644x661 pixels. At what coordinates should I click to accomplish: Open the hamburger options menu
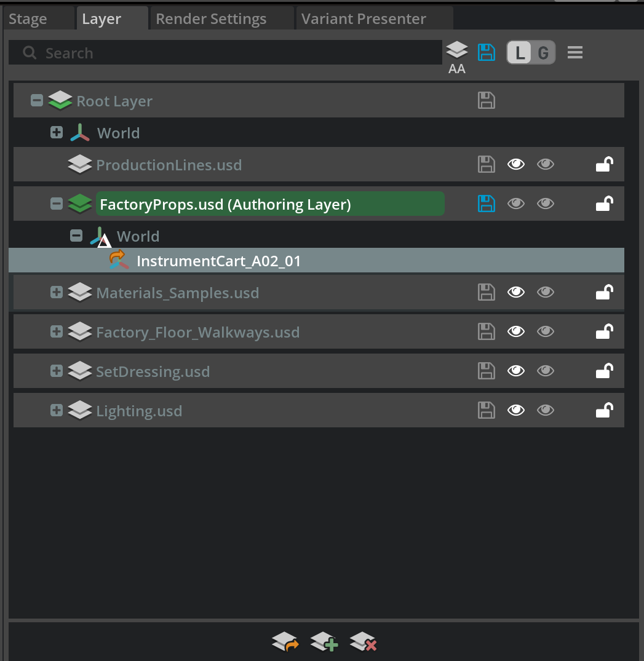575,53
